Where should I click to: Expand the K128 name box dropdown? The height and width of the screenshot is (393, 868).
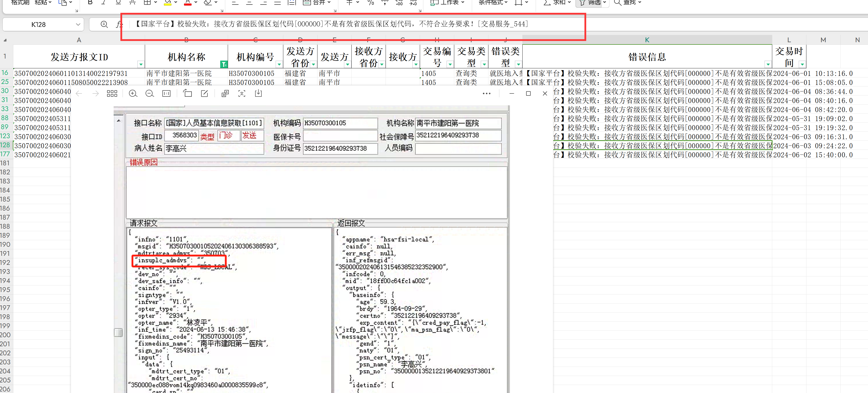78,25
